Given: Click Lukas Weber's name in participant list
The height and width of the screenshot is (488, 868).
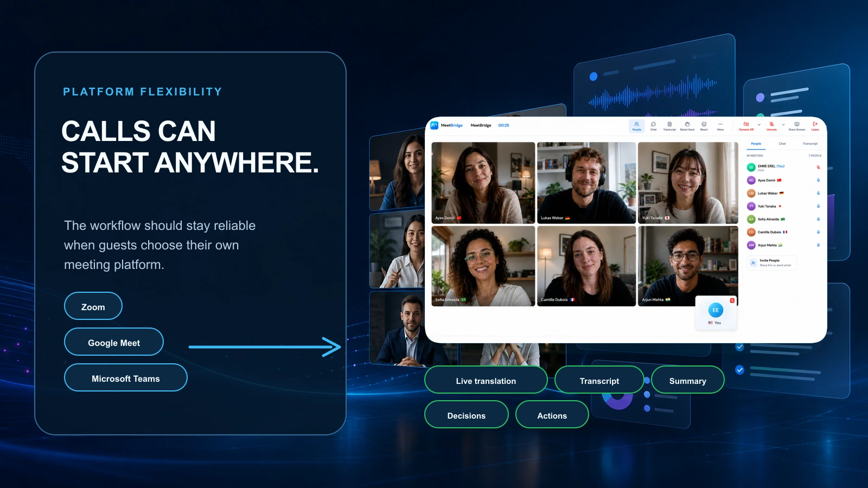Looking at the screenshot, I should pyautogui.click(x=768, y=193).
